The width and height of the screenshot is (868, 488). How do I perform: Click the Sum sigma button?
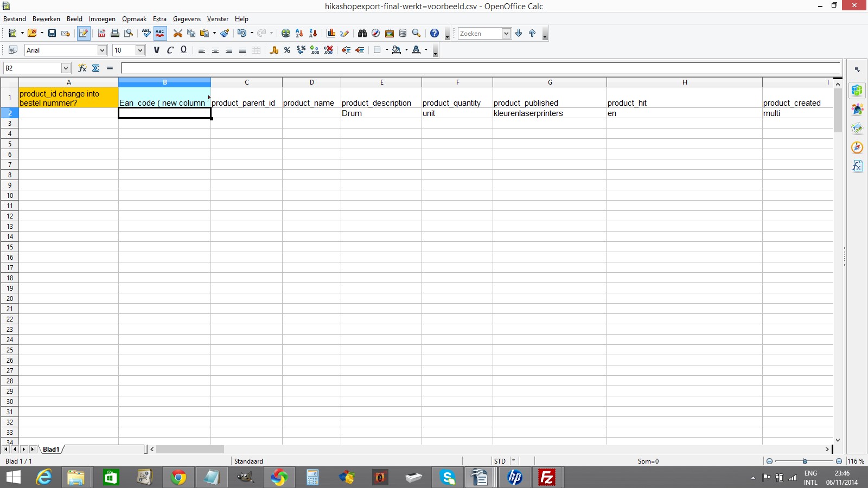click(95, 68)
